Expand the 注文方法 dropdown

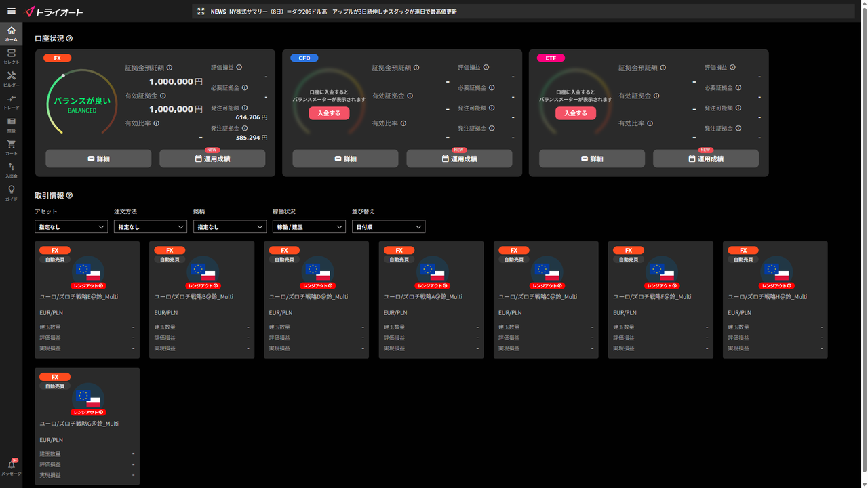click(151, 227)
